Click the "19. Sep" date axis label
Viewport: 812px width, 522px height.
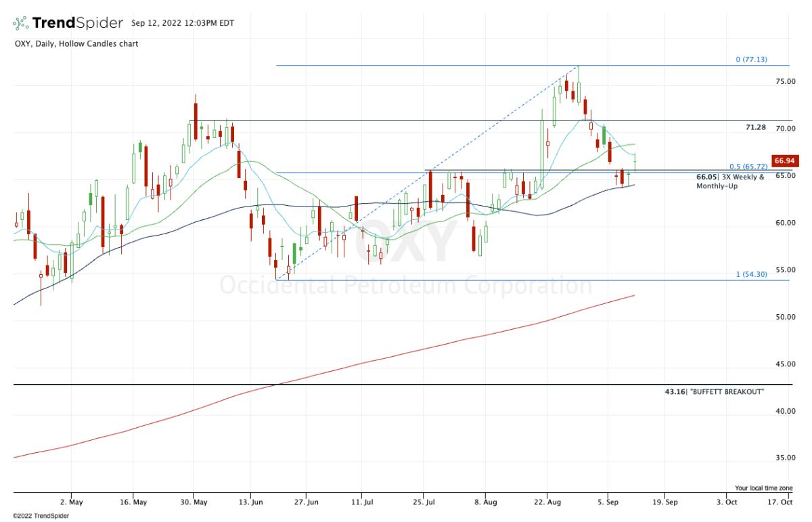(664, 502)
